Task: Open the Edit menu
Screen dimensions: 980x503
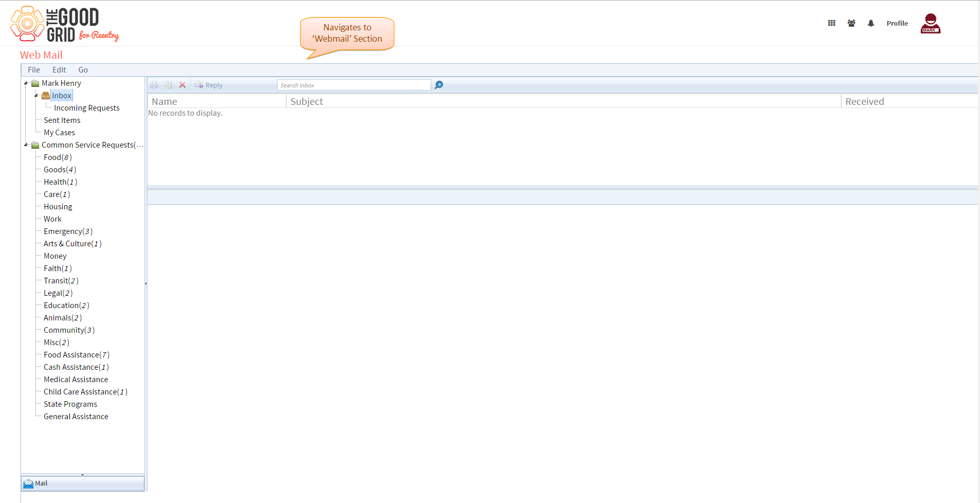Action: pyautogui.click(x=59, y=70)
